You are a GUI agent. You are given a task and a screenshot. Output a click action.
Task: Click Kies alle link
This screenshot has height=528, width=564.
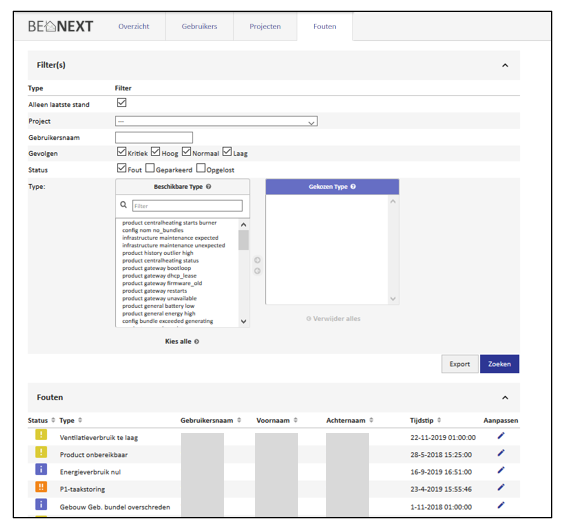pos(182,341)
